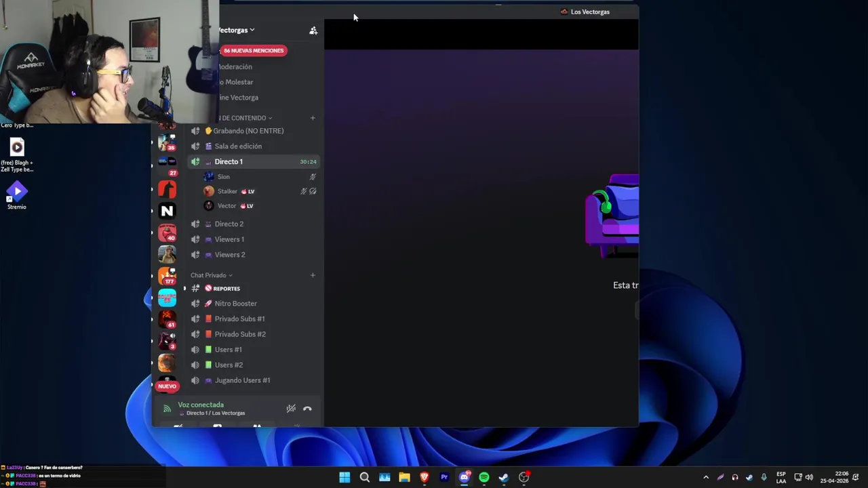The image size is (868, 488).
Task: Open server icon with 61 badge
Action: pos(167,319)
